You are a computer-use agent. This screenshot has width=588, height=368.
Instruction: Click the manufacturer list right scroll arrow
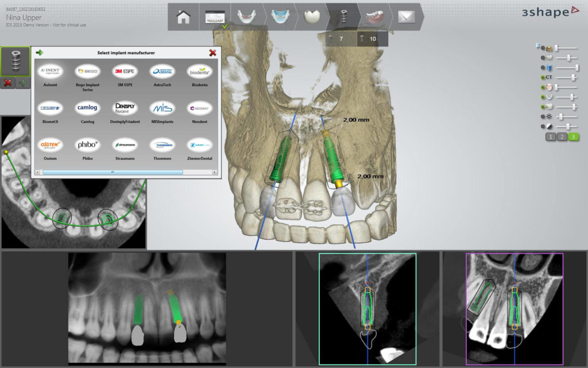tap(215, 172)
